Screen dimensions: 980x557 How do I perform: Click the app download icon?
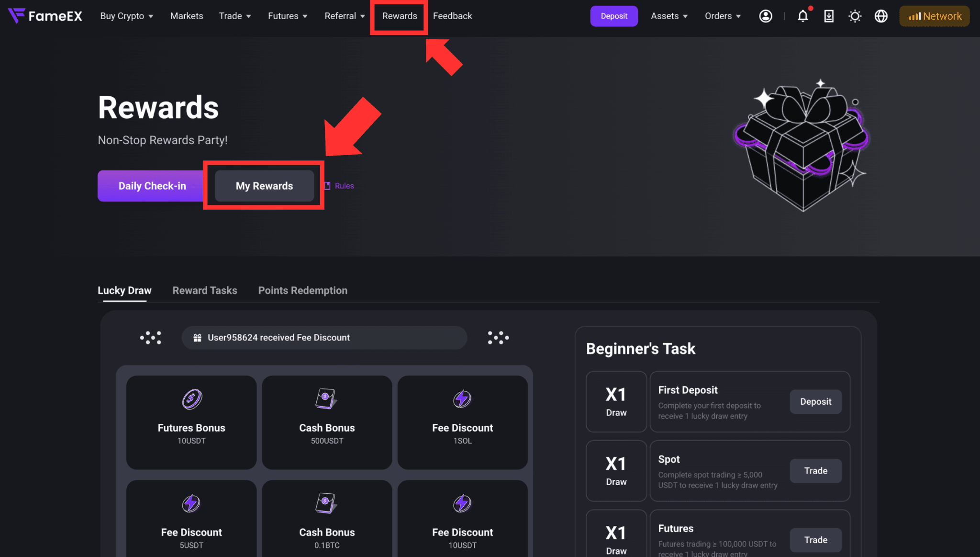coord(829,16)
